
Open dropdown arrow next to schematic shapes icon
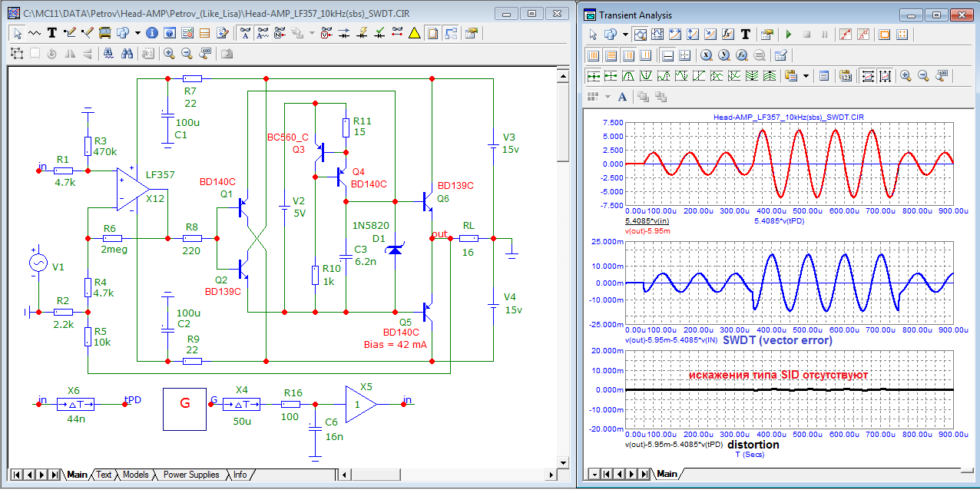point(137,33)
